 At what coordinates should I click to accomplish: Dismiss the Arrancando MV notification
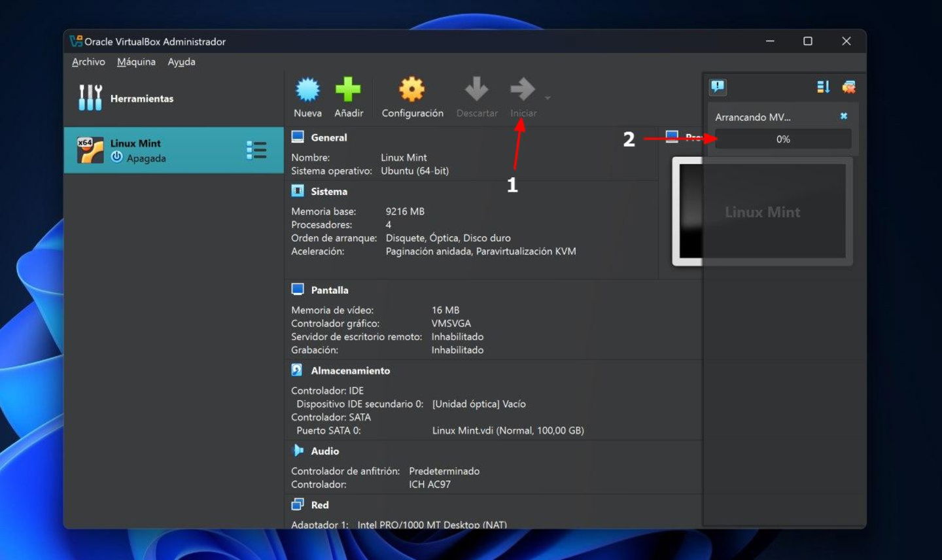point(844,116)
